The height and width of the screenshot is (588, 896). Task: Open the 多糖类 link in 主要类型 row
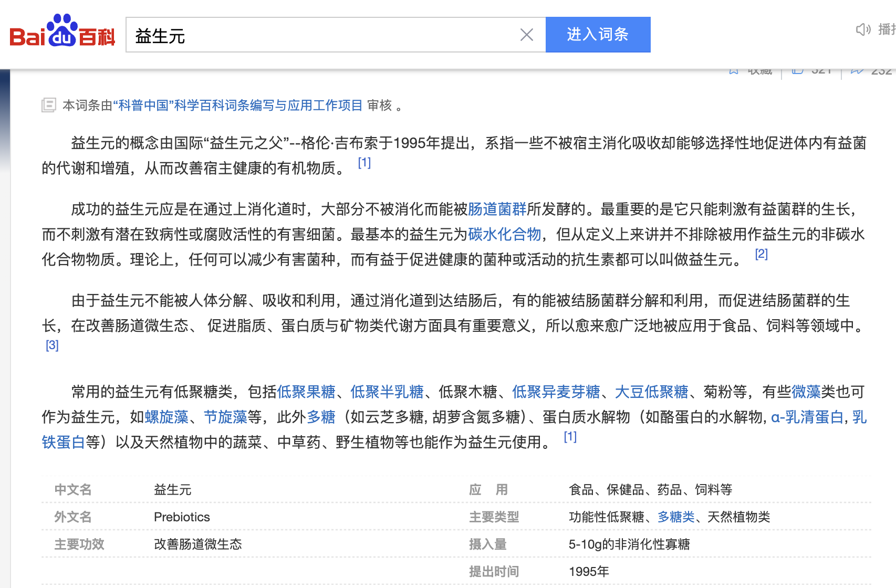676,517
